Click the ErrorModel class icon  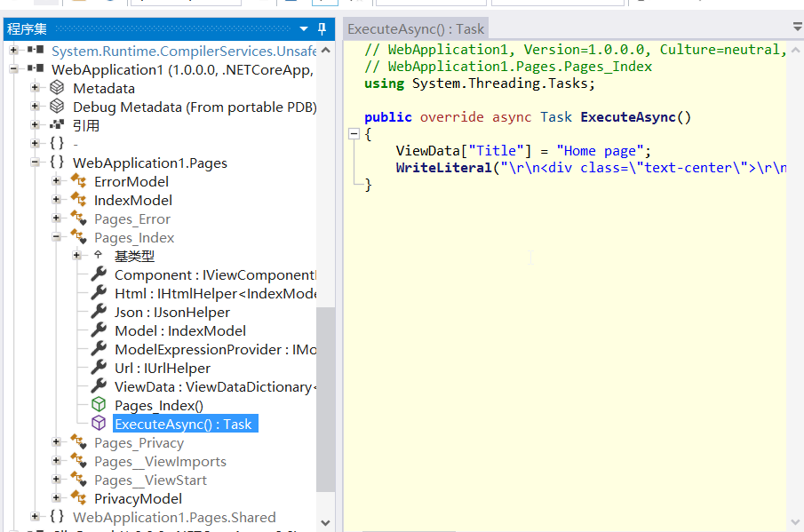(x=78, y=181)
